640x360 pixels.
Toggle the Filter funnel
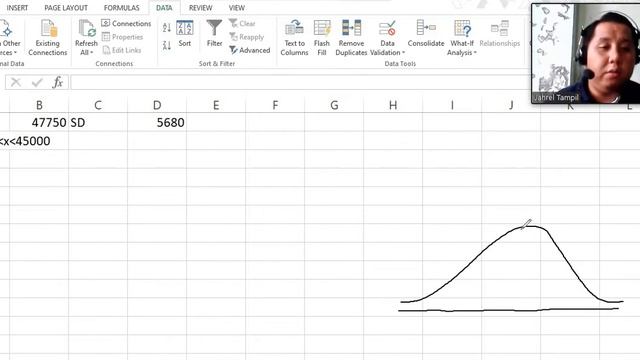(214, 33)
